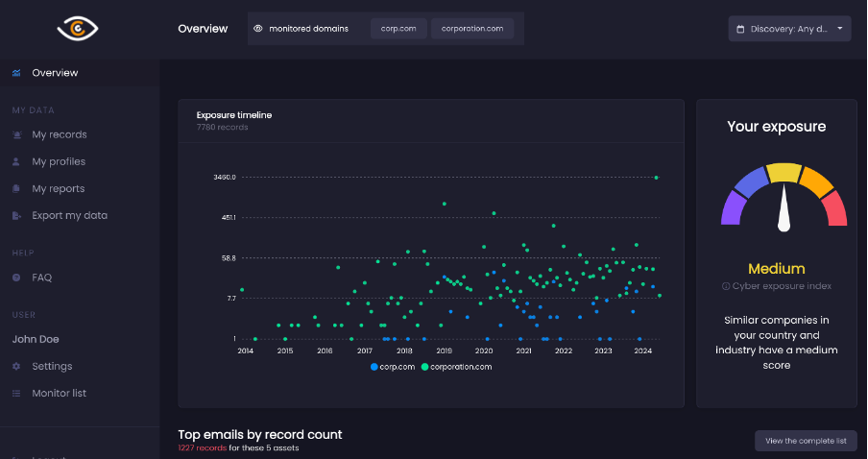Click View the complete list button
The height and width of the screenshot is (459, 868).
[805, 441]
